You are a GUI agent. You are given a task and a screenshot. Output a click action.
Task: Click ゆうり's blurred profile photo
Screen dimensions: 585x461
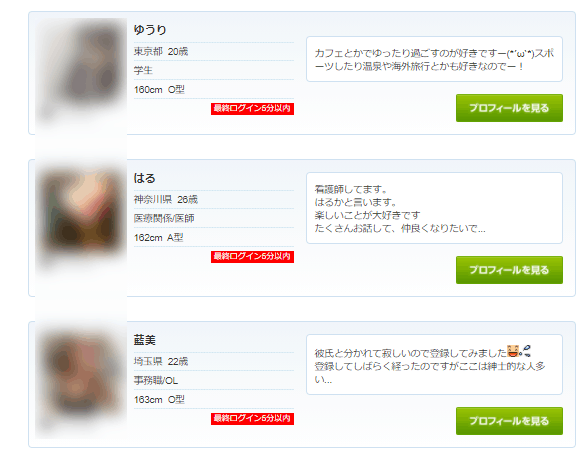tap(81, 71)
